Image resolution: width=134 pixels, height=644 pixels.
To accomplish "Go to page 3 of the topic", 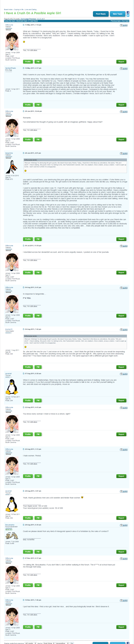I will point(41,19).
